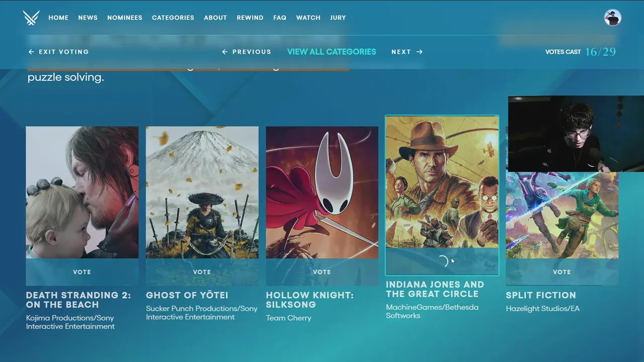
Task: Open the NOMINEES menu item
Action: click(125, 18)
